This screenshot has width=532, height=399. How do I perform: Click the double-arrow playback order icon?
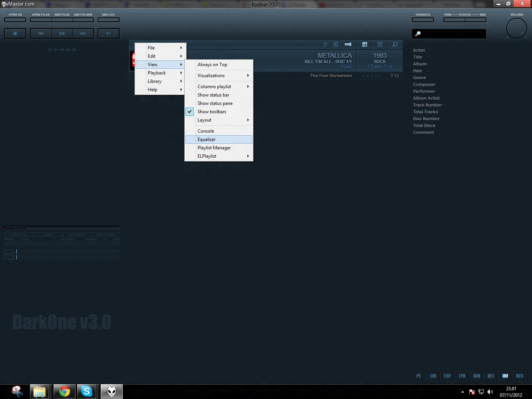(x=348, y=44)
